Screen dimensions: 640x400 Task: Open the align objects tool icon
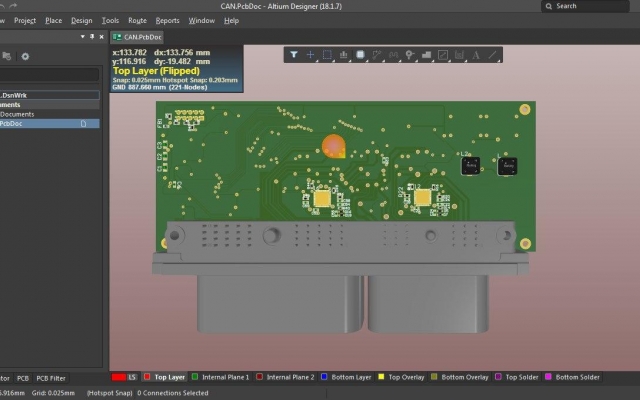coord(343,55)
